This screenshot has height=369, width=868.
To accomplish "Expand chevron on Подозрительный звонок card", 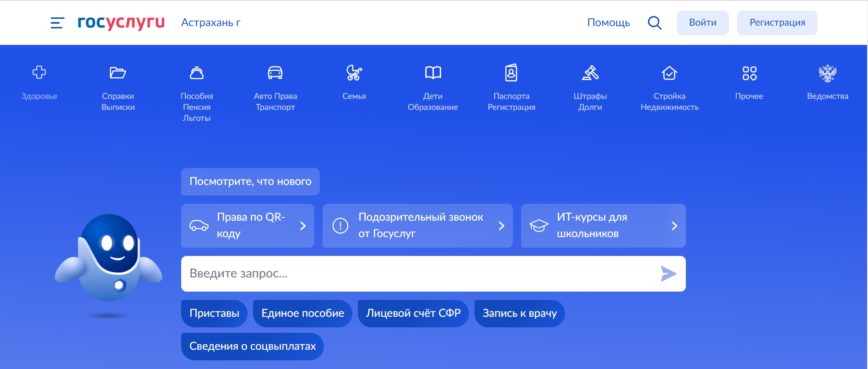I will point(501,226).
